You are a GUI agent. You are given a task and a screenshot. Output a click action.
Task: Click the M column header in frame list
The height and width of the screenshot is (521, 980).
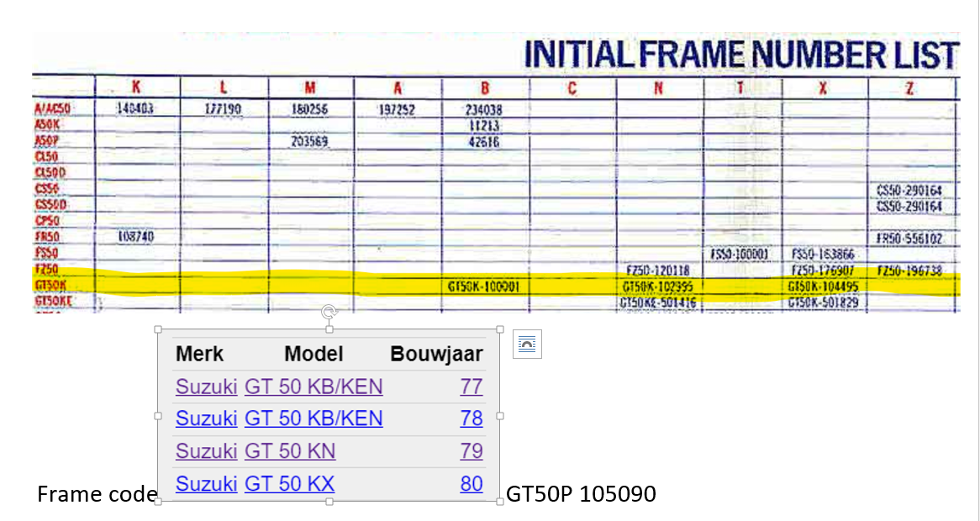pos(311,87)
